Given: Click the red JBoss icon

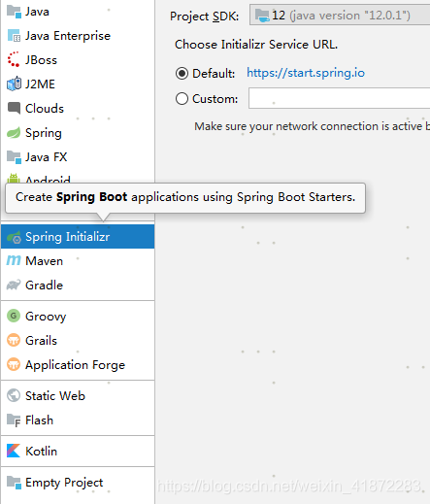Looking at the screenshot, I should click(x=14, y=59).
